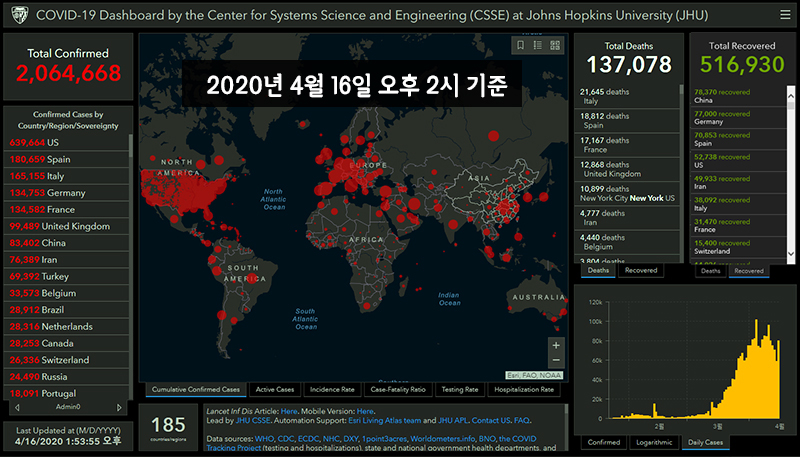Select US row in confirmed cases list
This screenshot has height=457, width=800.
[66, 143]
